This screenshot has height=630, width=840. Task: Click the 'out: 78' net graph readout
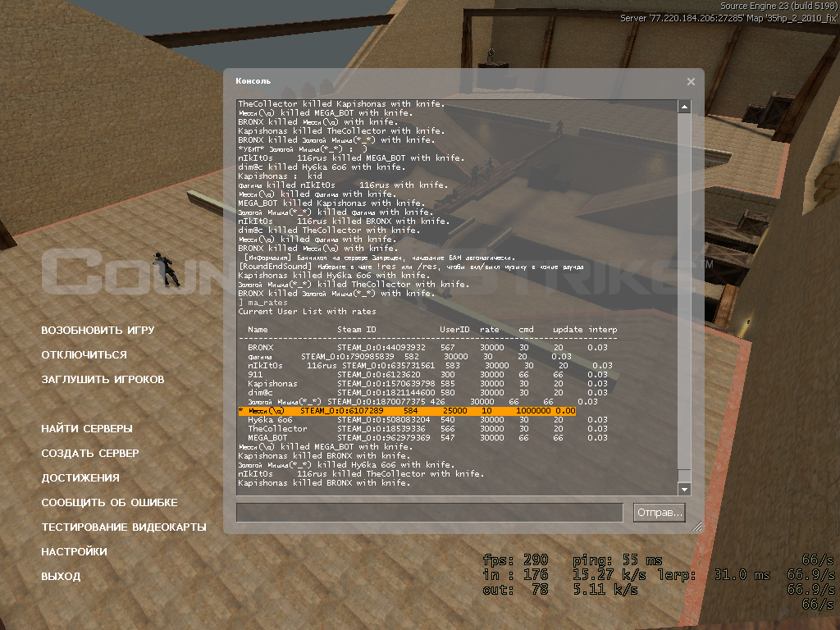pos(515,590)
